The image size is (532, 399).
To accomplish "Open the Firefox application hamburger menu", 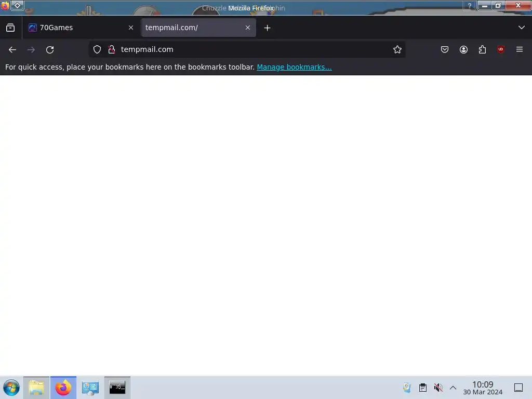I will pyautogui.click(x=520, y=49).
